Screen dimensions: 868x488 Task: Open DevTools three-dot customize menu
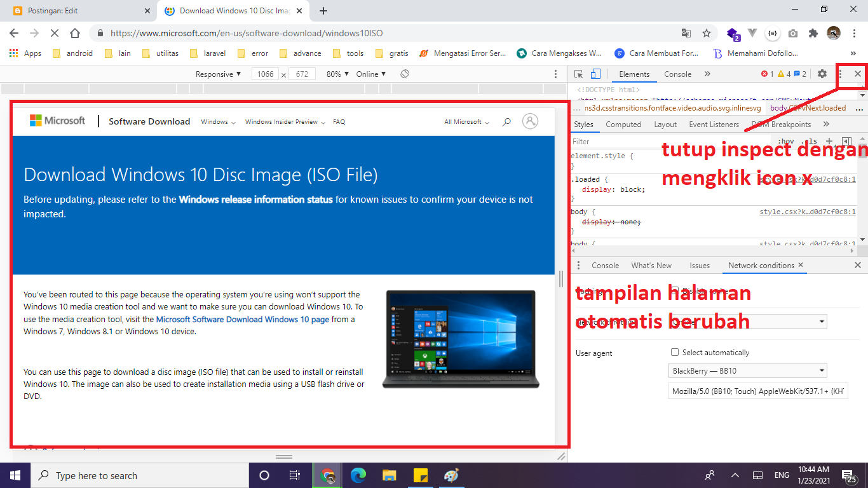point(840,74)
